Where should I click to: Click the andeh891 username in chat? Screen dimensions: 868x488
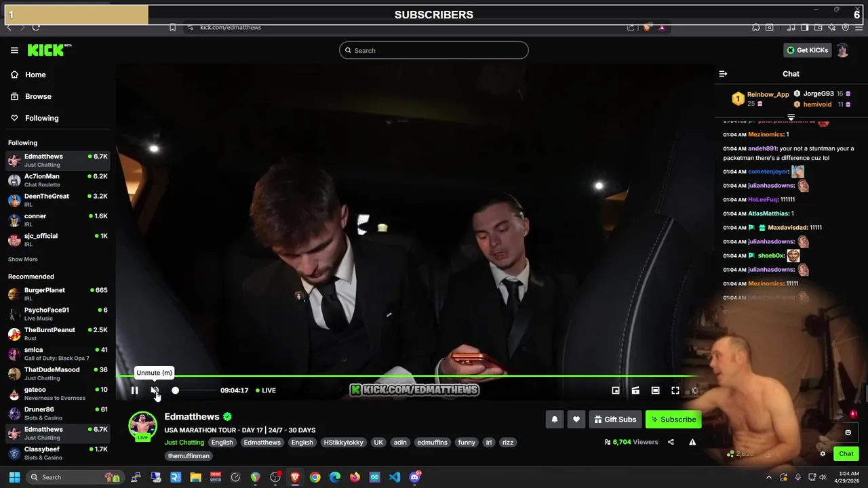(762, 148)
